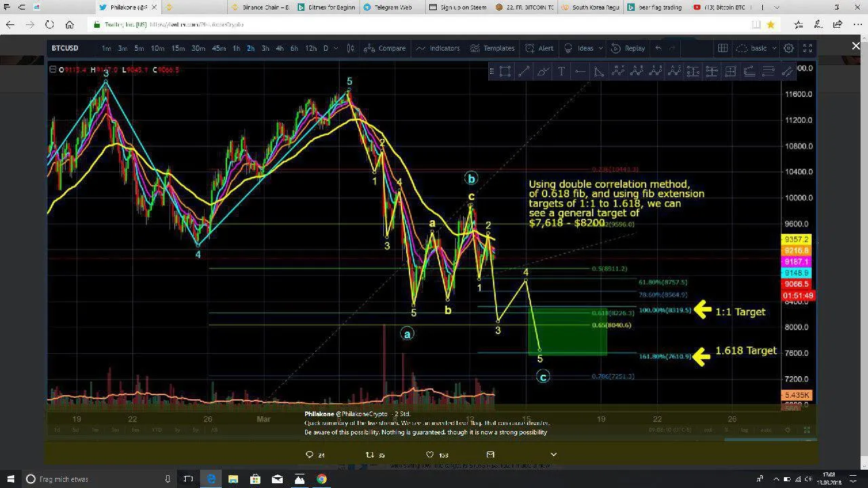Expand more tweet options chevron
Image resolution: width=868 pixels, height=488 pixels.
click(553, 455)
